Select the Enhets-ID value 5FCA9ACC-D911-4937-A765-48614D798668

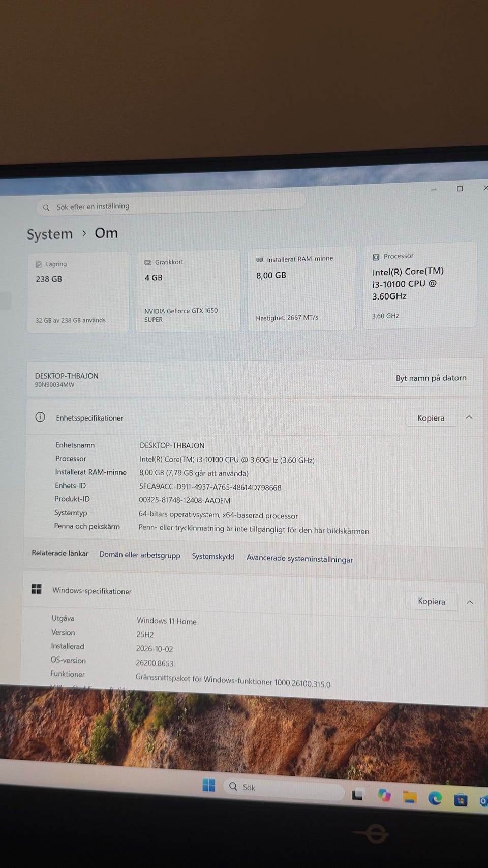click(x=210, y=487)
